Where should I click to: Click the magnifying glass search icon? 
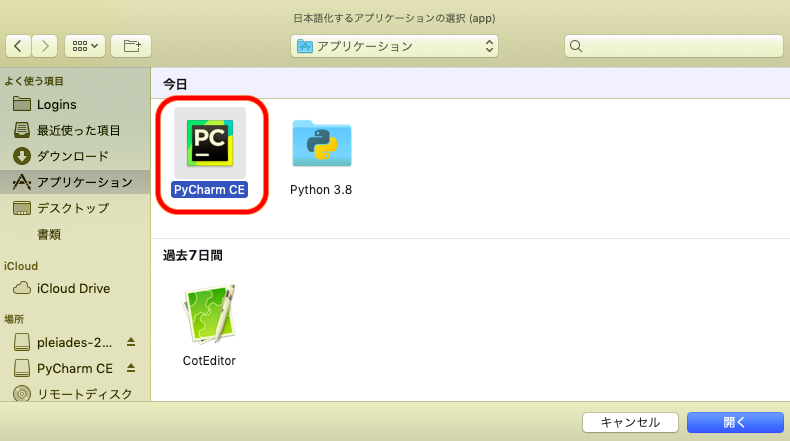(x=576, y=46)
